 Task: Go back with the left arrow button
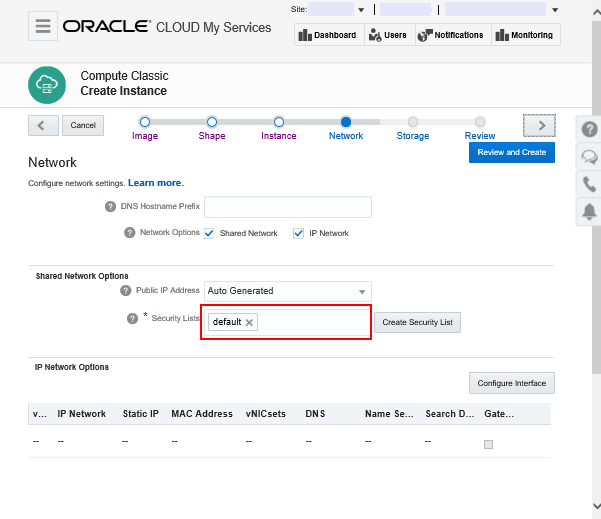pyautogui.click(x=43, y=125)
